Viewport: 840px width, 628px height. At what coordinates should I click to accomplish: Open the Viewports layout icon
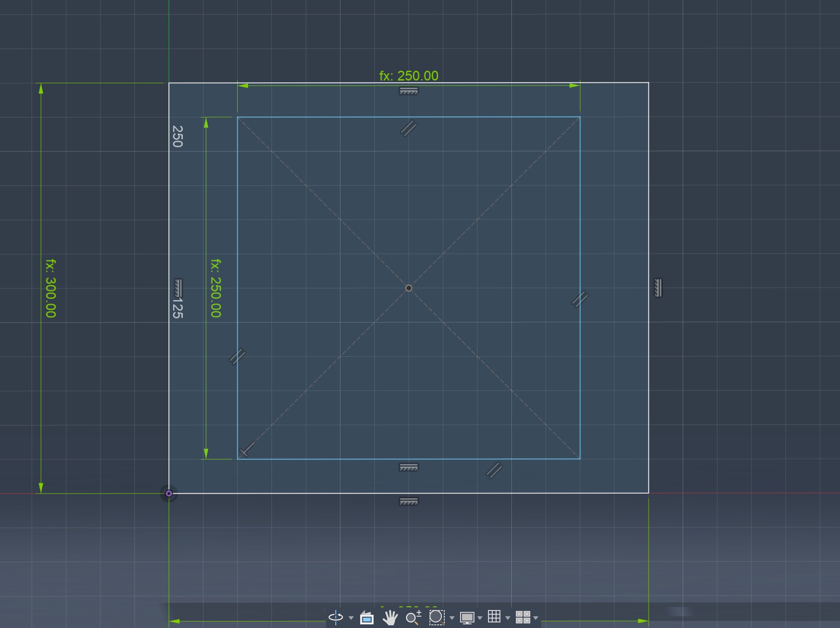point(523,617)
